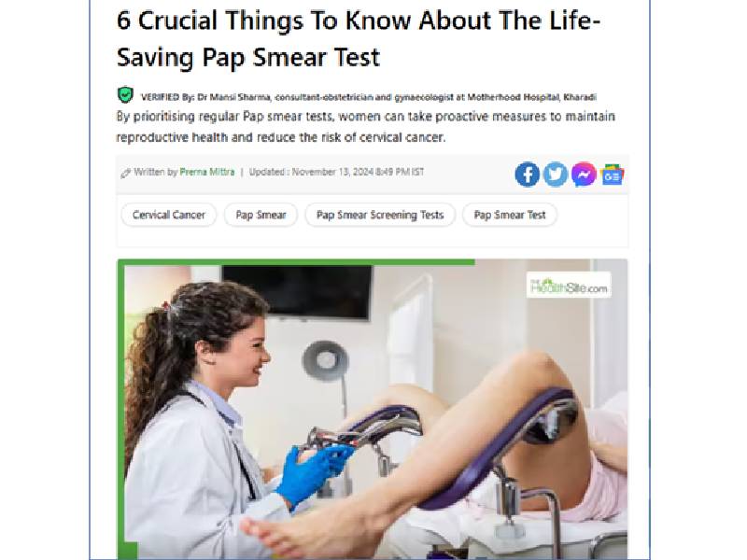Follow on Google News icon

(x=613, y=175)
